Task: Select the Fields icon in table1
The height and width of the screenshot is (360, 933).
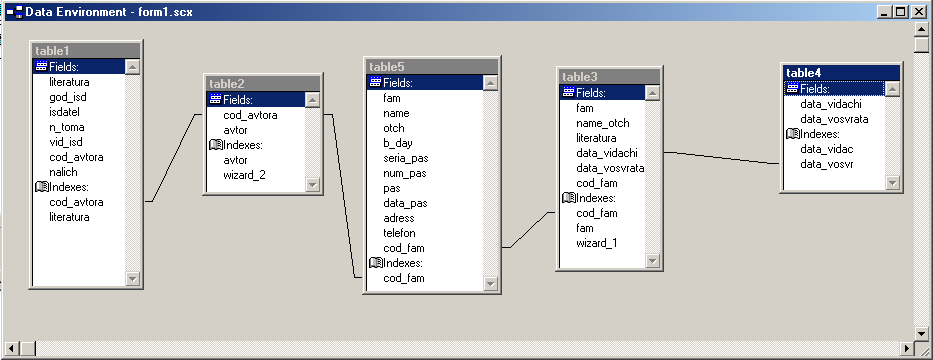Action: click(x=41, y=66)
